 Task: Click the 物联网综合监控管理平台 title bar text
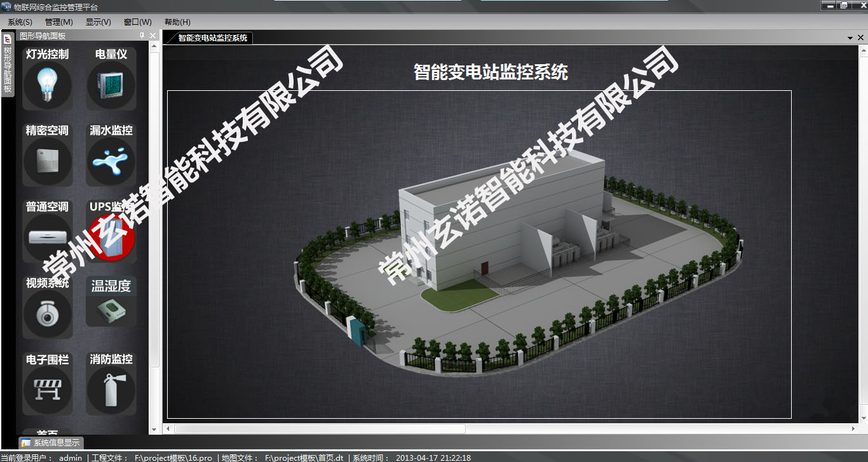pyautogui.click(x=56, y=6)
